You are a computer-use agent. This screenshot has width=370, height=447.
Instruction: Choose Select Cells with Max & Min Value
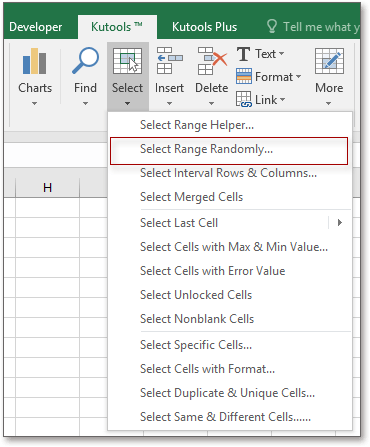point(230,247)
